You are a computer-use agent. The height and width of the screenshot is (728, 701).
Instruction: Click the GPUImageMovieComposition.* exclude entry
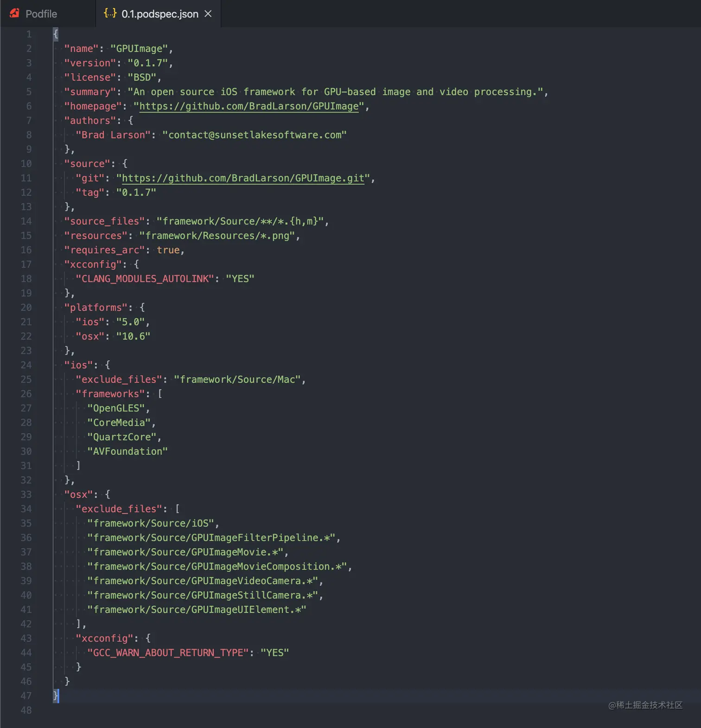point(217,566)
